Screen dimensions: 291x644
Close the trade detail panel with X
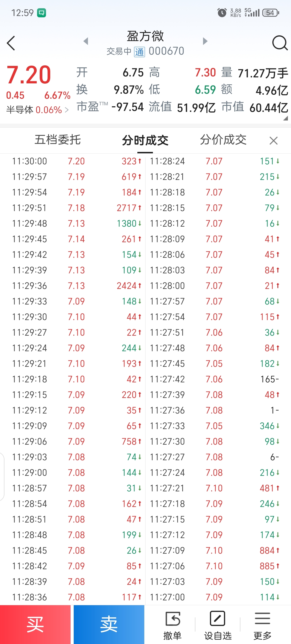[x=274, y=140]
